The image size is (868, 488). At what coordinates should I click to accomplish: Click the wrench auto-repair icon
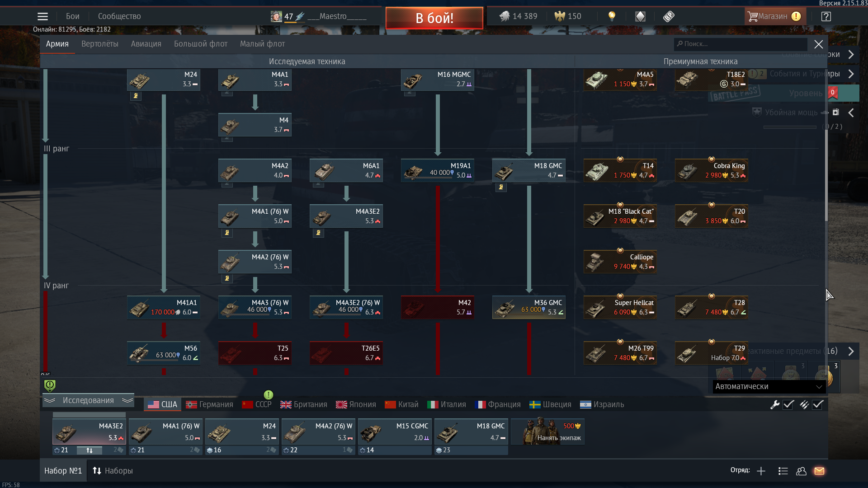click(x=775, y=404)
